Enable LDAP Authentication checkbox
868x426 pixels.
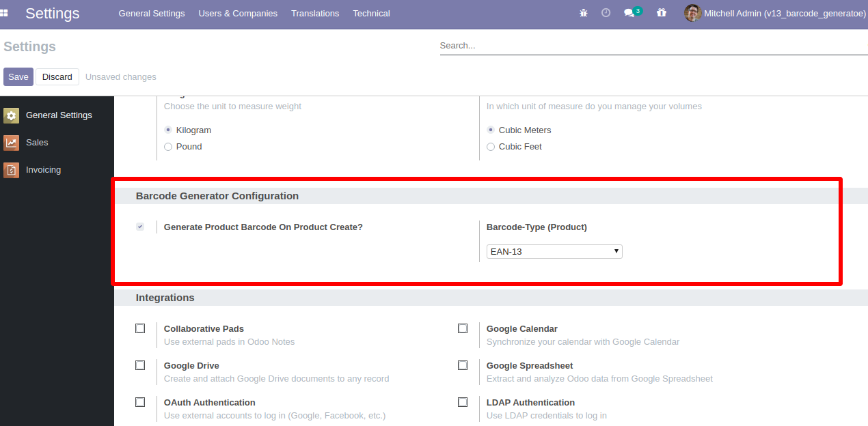click(x=463, y=402)
